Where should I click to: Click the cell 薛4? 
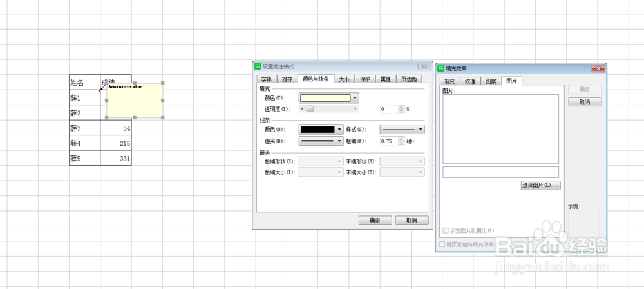tap(84, 143)
